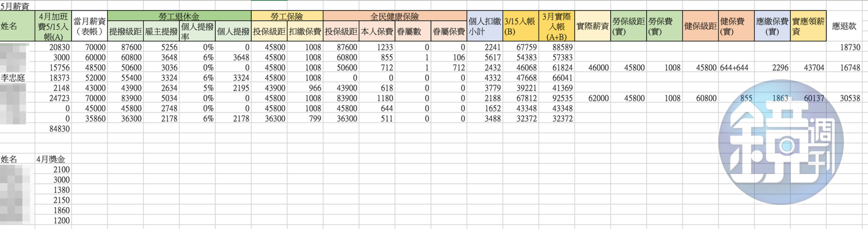The width and height of the screenshot is (868, 229).
Task: Select the 勞保費(實) header cell
Action: click(x=664, y=26)
